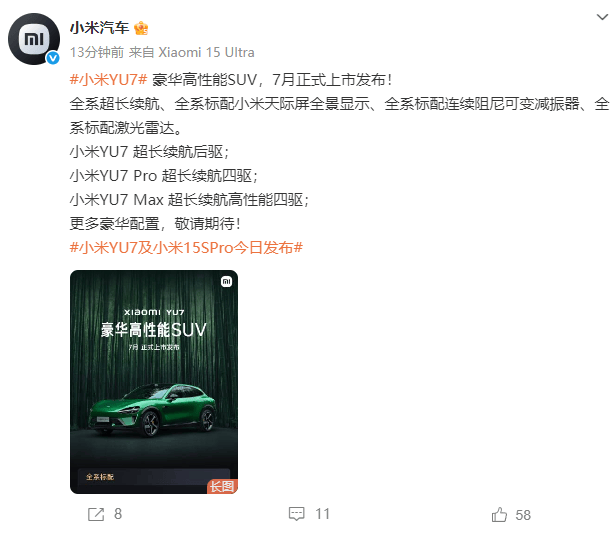Image resolution: width=612 pixels, height=534 pixels.
Task: Click the Mi logo on poster corner
Action: click(x=226, y=281)
